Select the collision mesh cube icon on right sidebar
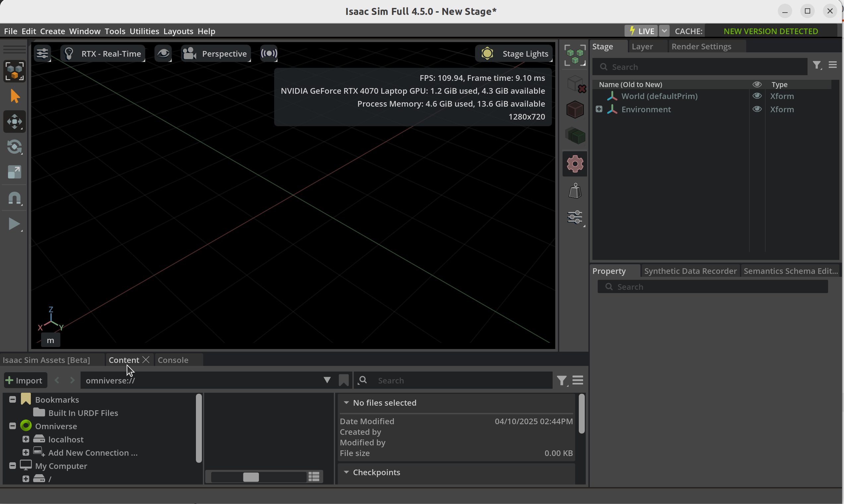 (574, 109)
